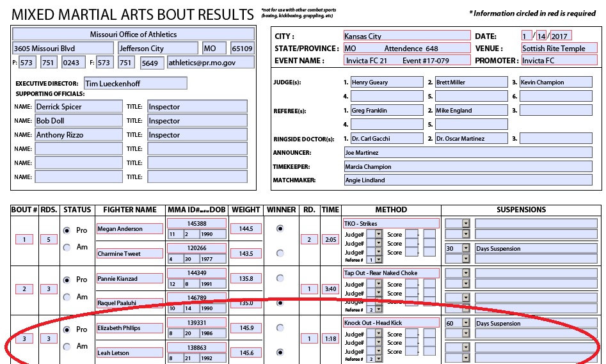Open the 60 days suspension dropdown

[x=466, y=323]
